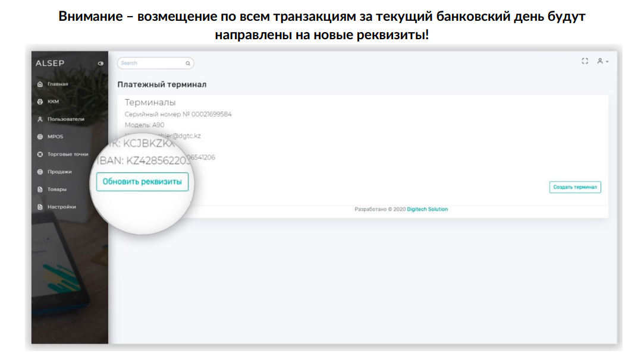Open Торговые точки section
The height and width of the screenshot is (357, 644).
[x=68, y=154]
